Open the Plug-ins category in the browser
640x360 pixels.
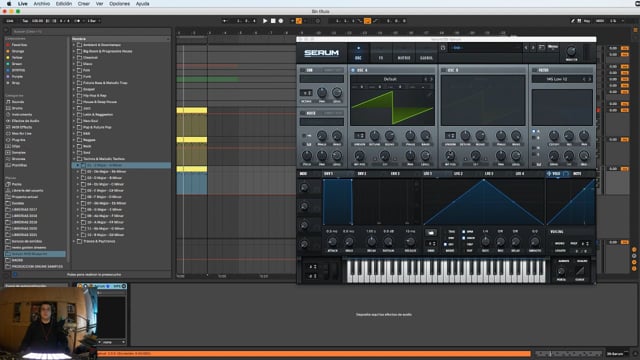18,140
